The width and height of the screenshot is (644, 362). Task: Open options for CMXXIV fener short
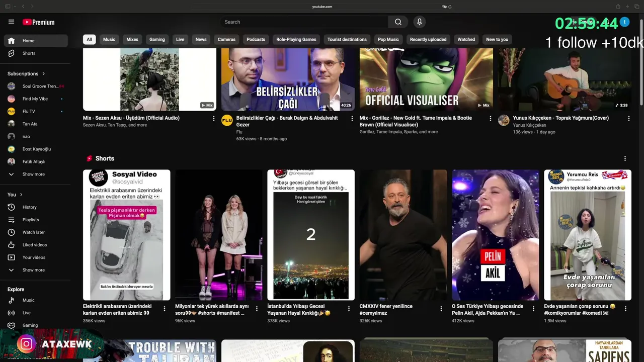click(441, 309)
